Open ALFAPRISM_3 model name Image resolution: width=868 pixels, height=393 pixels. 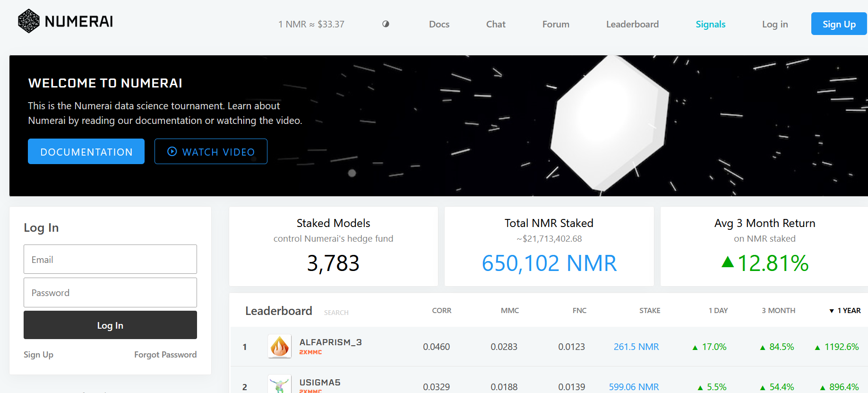330,342
